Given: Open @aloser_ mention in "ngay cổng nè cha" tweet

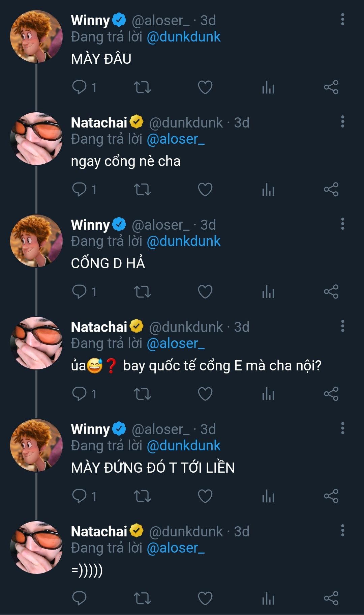Looking at the screenshot, I should pyautogui.click(x=176, y=139).
